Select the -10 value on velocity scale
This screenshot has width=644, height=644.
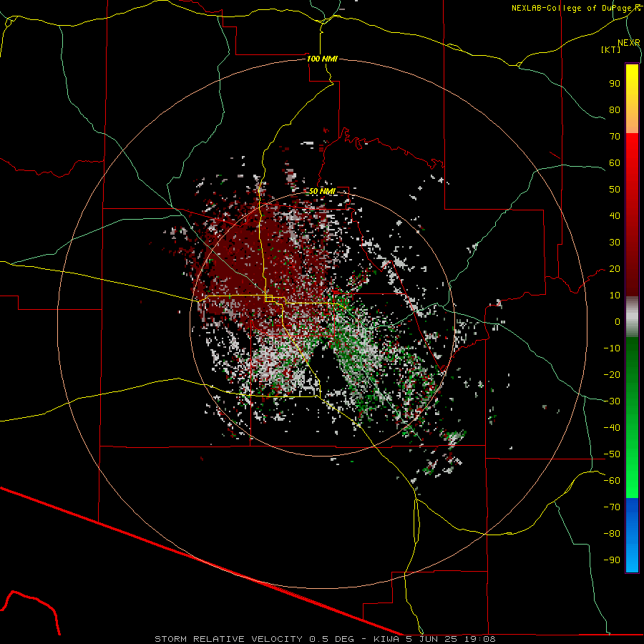coord(612,348)
